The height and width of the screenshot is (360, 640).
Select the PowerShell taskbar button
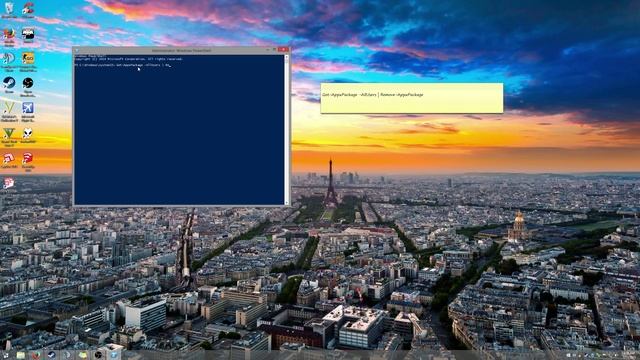[113, 355]
